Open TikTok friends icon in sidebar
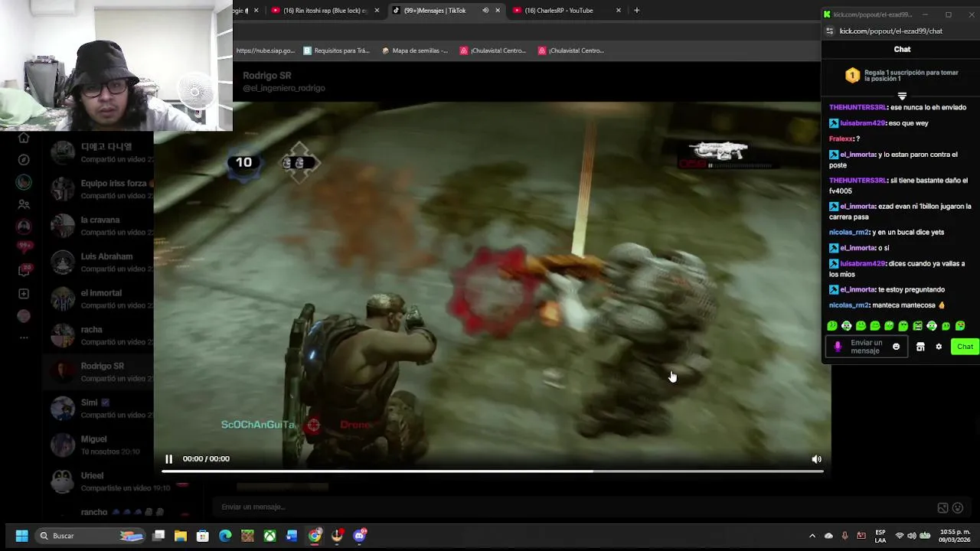Image resolution: width=980 pixels, height=551 pixels. (24, 204)
